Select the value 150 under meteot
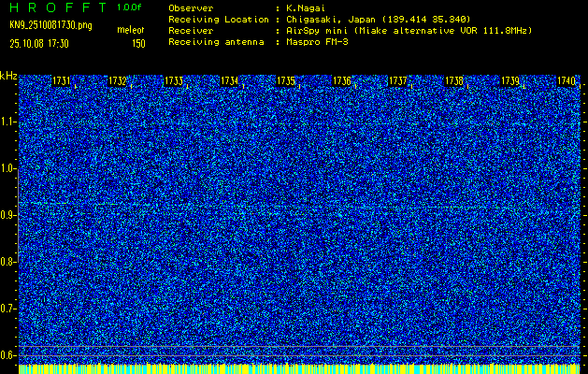Screen dimensions: 588x374 pos(137,43)
